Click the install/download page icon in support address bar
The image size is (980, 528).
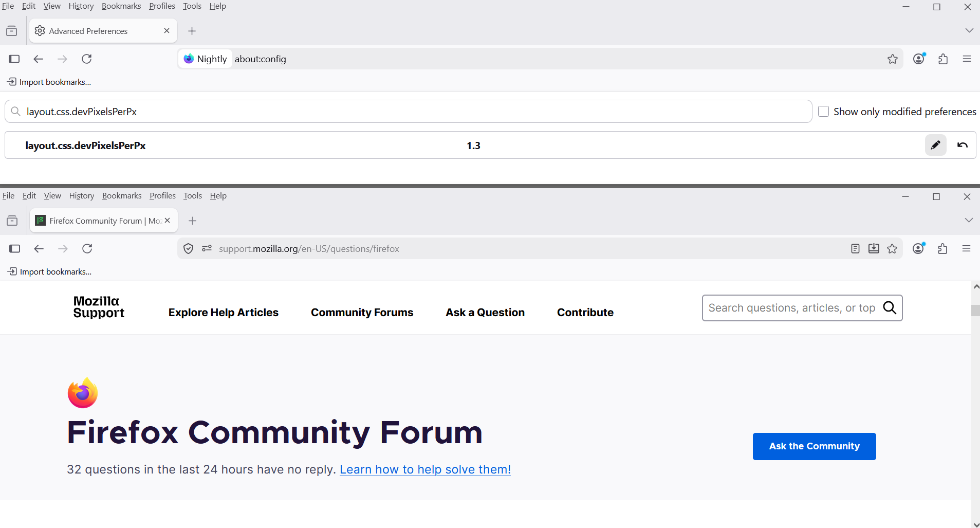point(874,249)
